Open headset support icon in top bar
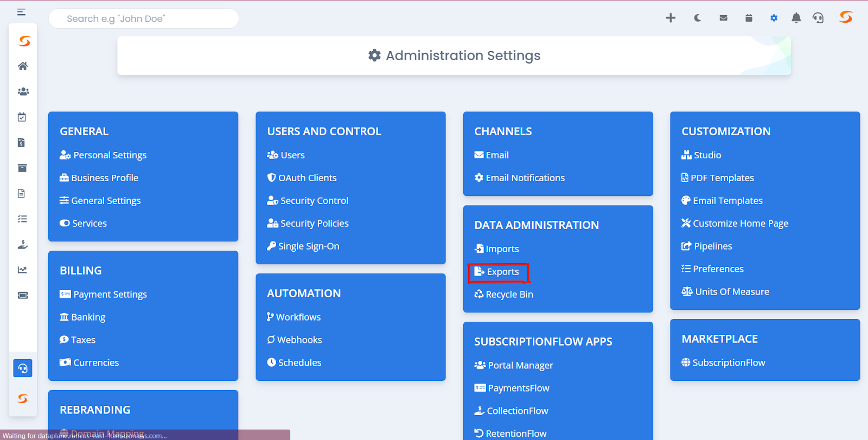Viewport: 868px width, 440px height. [x=818, y=18]
